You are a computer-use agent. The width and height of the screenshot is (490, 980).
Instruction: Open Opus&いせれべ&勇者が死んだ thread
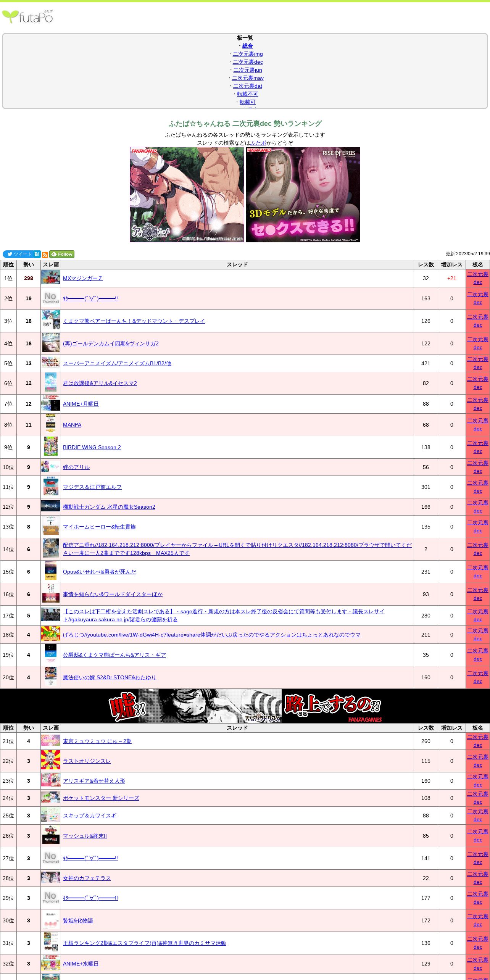[100, 572]
